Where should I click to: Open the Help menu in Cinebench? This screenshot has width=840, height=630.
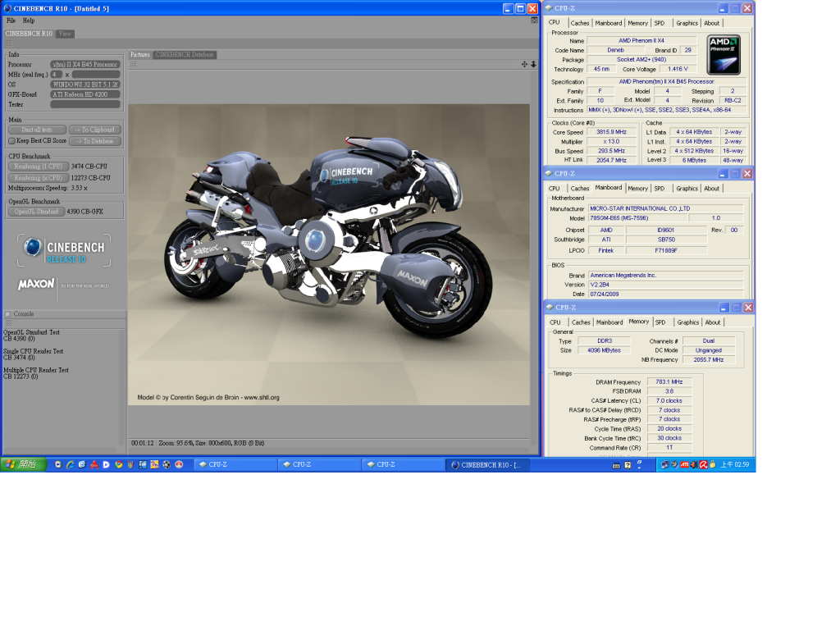pos(29,21)
